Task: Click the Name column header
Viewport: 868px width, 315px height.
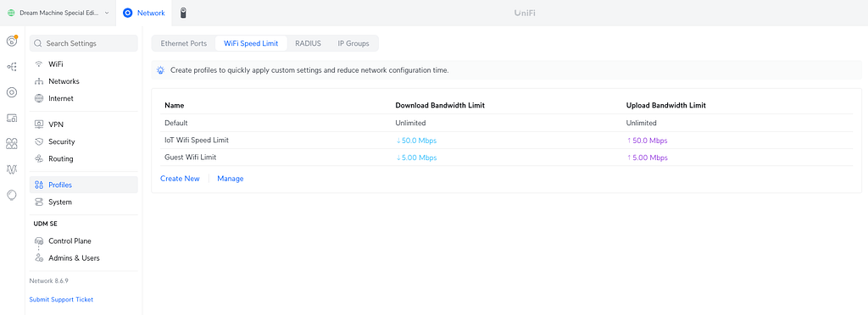Action: [x=175, y=105]
